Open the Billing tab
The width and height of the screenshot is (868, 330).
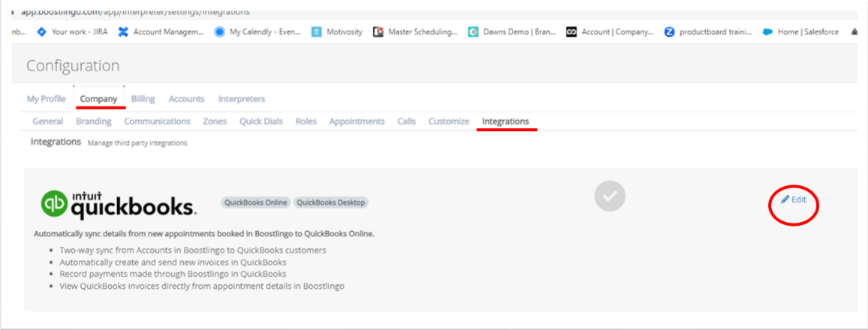[x=143, y=99]
